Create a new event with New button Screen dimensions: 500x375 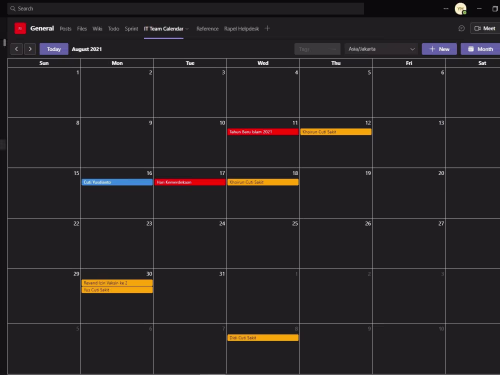pyautogui.click(x=439, y=49)
